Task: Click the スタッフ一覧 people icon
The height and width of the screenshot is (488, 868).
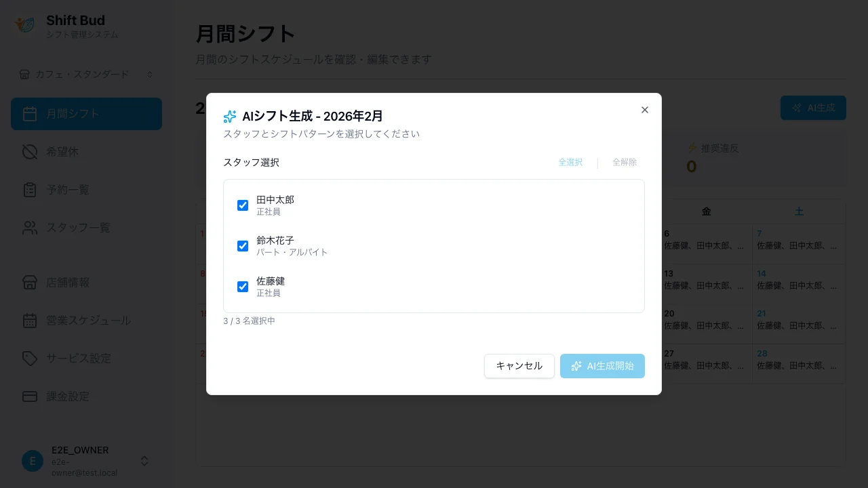Action: pyautogui.click(x=30, y=228)
